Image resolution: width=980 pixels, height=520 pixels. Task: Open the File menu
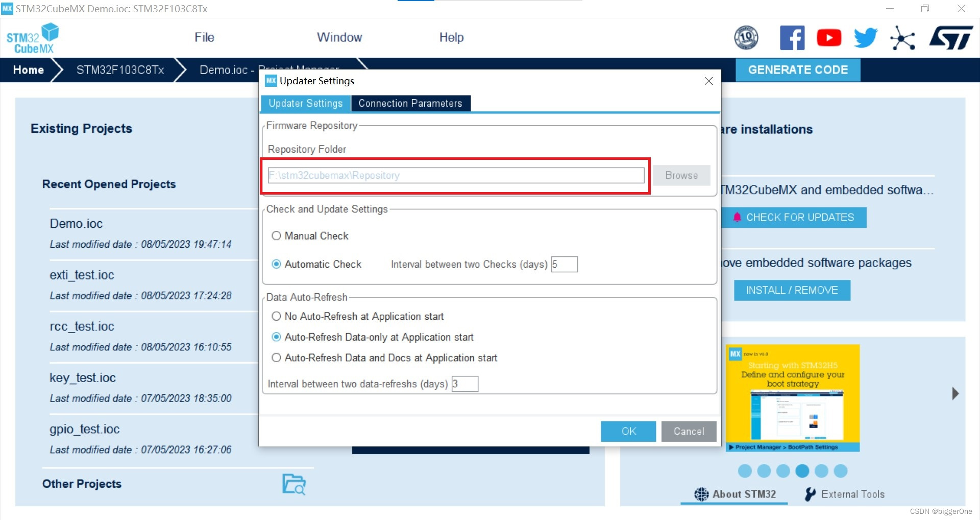click(204, 37)
